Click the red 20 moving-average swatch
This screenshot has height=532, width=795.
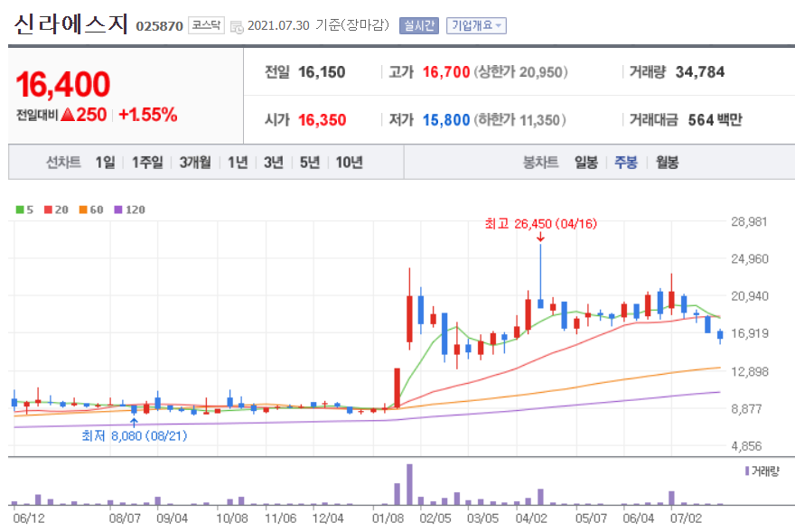pos(48,210)
